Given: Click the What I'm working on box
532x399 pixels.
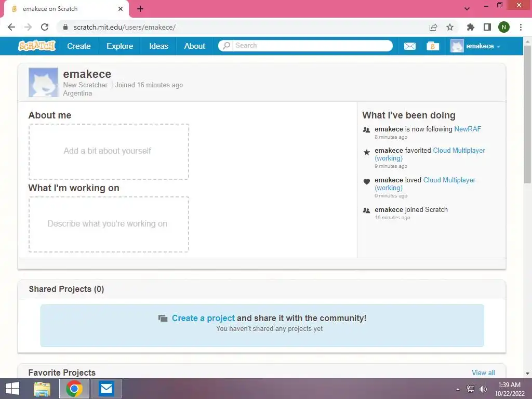Looking at the screenshot, I should point(109,224).
